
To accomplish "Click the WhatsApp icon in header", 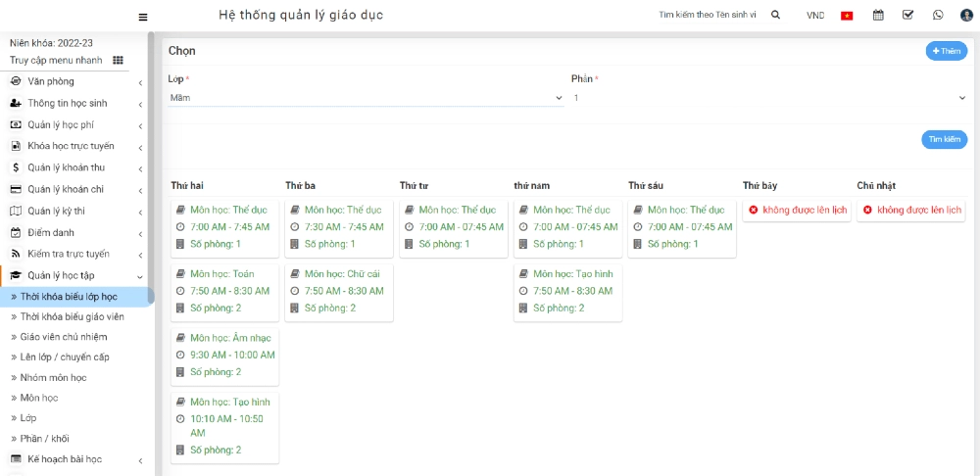I will pos(938,15).
